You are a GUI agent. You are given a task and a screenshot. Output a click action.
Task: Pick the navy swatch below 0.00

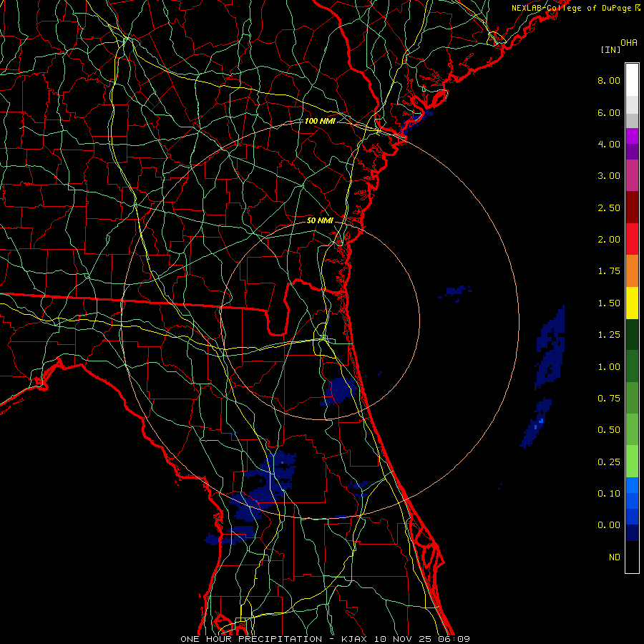pos(632,533)
